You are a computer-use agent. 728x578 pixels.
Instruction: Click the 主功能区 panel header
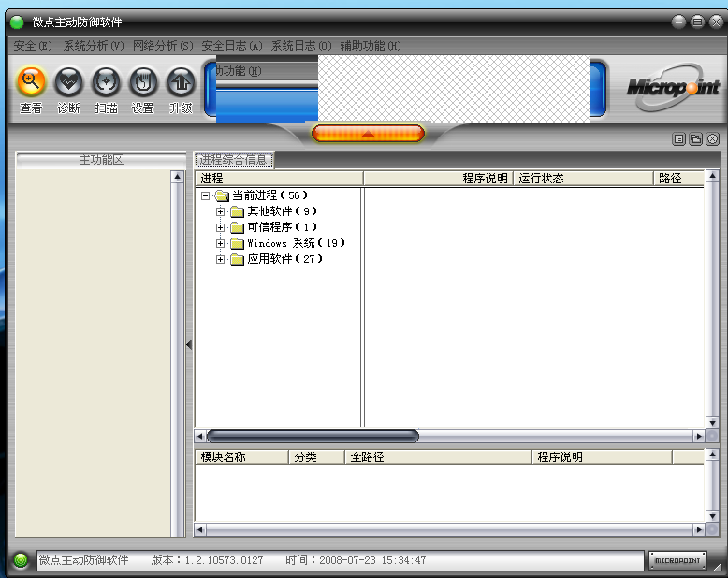coord(101,160)
